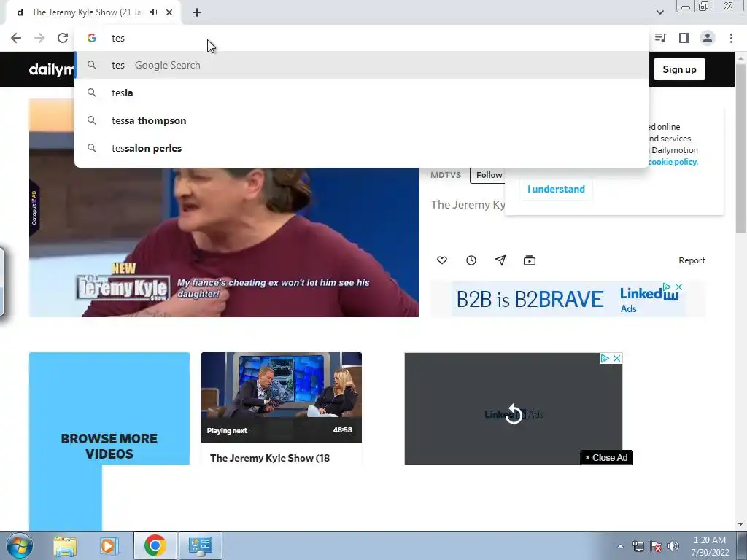
Task: Choose the 'tessalon perles' suggestion
Action: click(362, 148)
